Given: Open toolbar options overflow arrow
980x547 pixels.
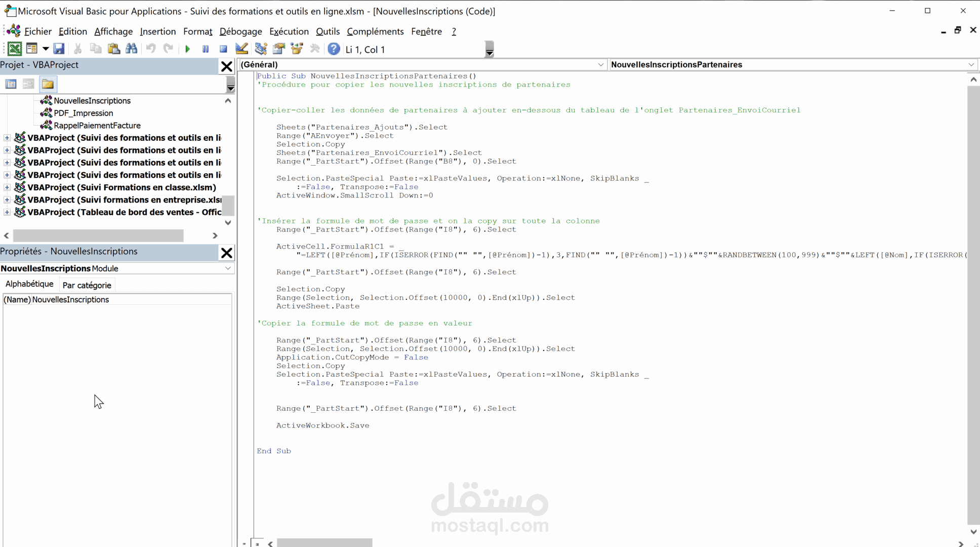Looking at the screenshot, I should [x=489, y=50].
